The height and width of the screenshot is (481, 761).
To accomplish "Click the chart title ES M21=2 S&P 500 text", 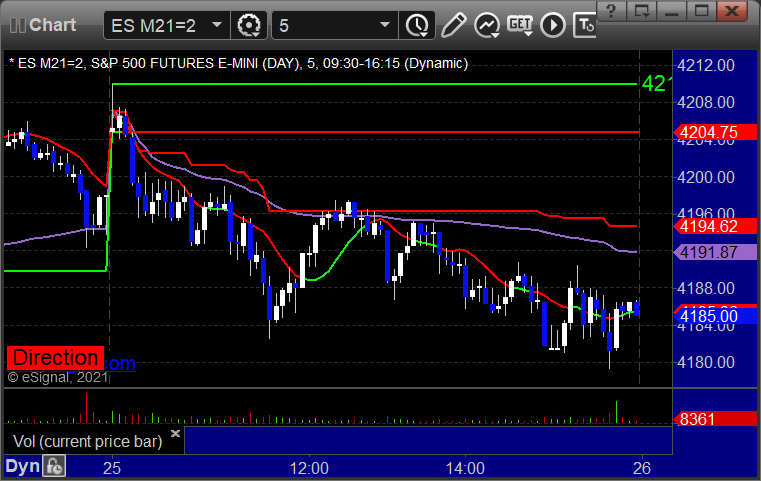I will click(238, 63).
